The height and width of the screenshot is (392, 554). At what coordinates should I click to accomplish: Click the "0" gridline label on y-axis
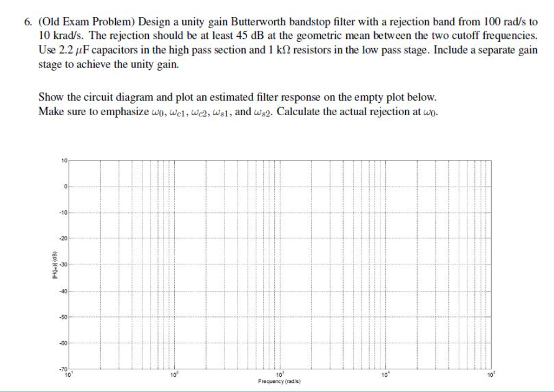click(x=65, y=186)
